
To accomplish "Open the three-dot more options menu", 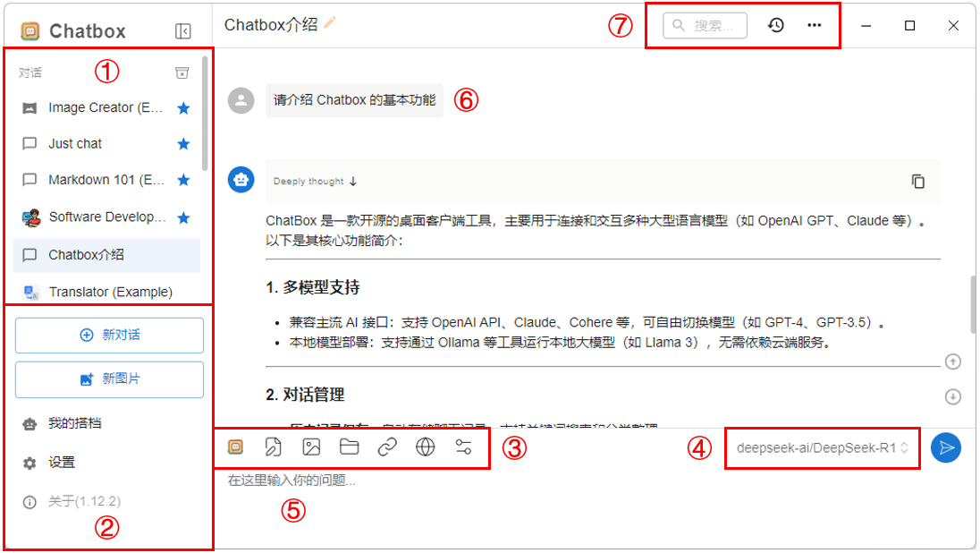I will pyautogui.click(x=814, y=25).
